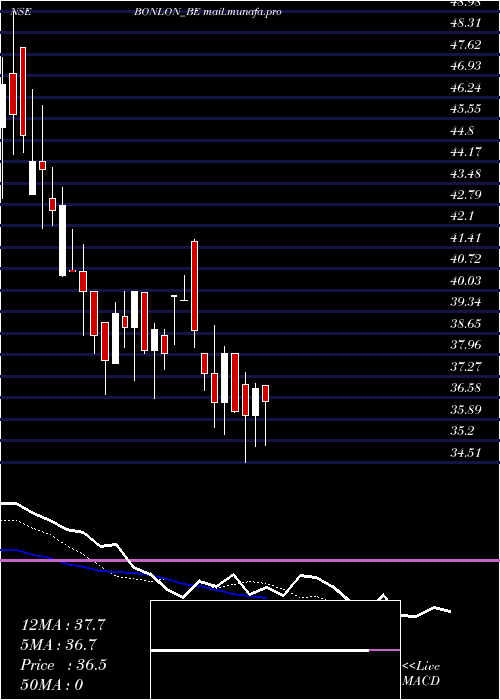Click the 40.03 price axis label
This screenshot has height=700, width=500.
(x=466, y=281)
